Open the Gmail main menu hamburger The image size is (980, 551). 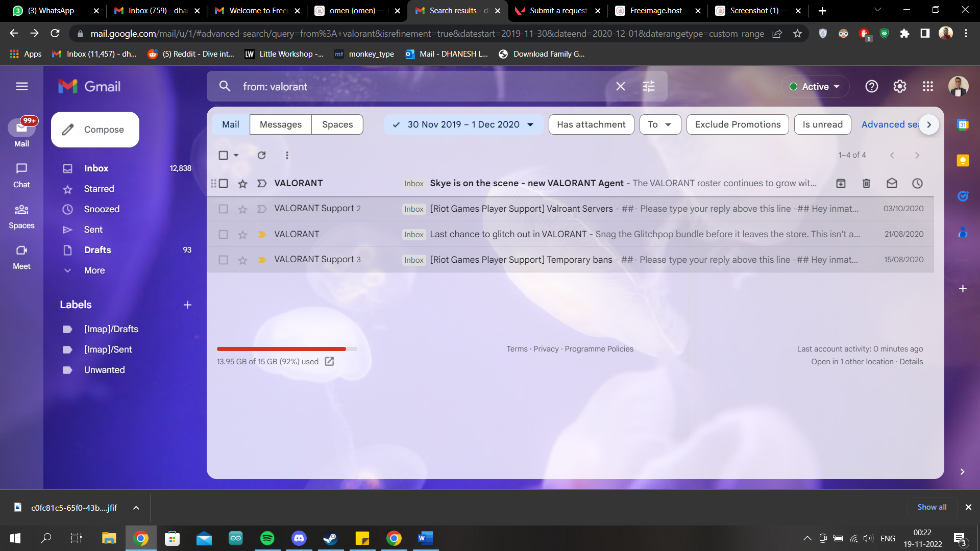click(22, 86)
